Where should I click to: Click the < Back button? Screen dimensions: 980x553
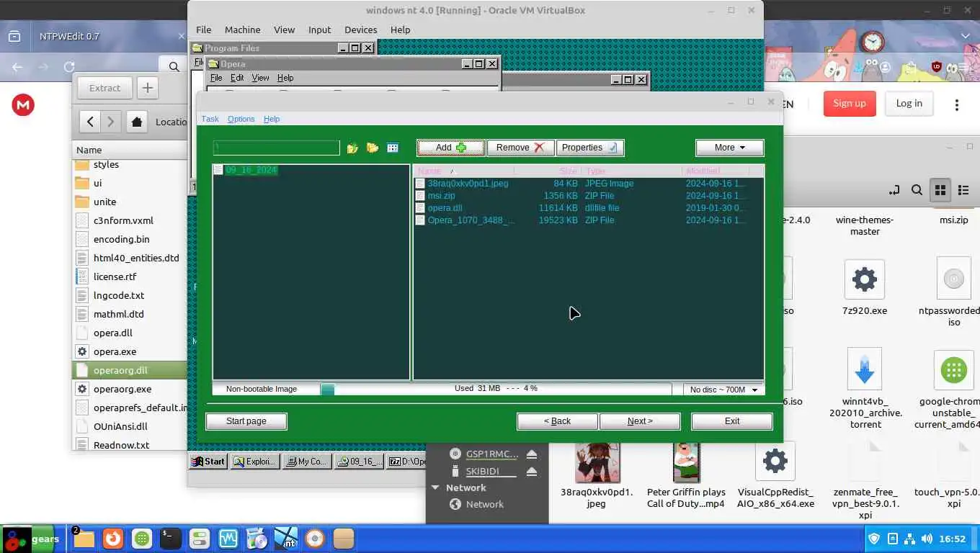pos(557,421)
